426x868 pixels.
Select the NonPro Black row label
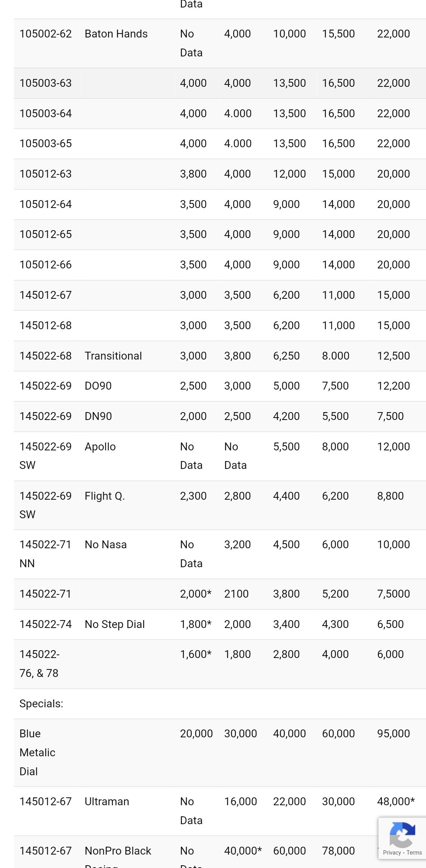118,851
